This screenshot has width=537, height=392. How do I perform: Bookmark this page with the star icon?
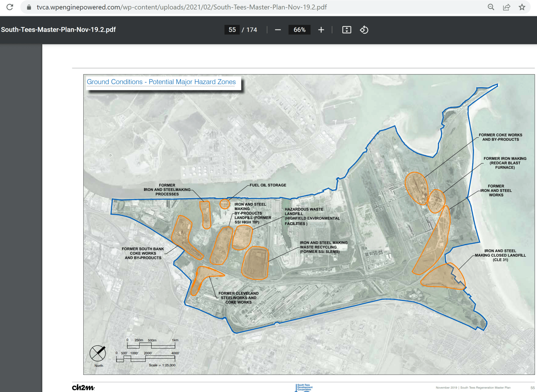pos(522,7)
